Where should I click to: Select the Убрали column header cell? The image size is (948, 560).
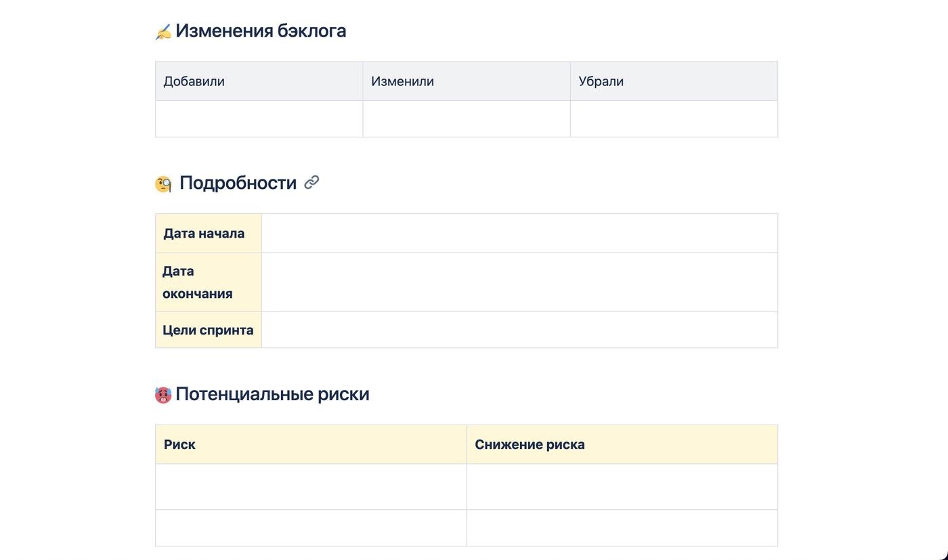[673, 81]
